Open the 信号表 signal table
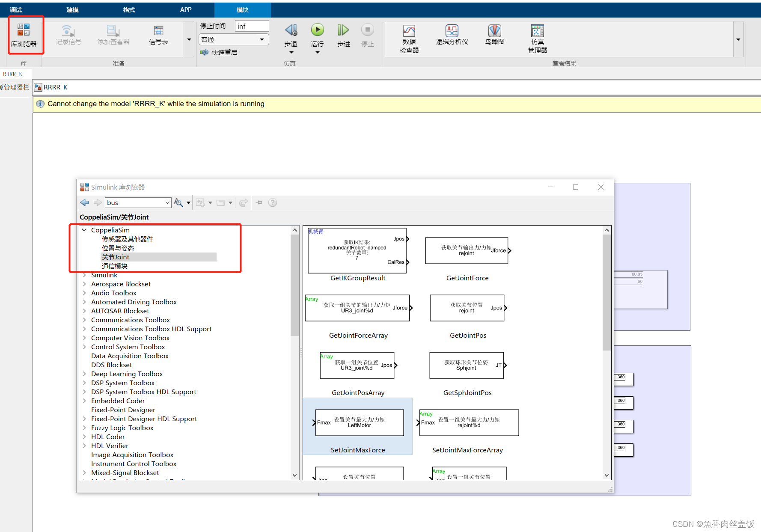Image resolution: width=761 pixels, height=532 pixels. coord(158,35)
